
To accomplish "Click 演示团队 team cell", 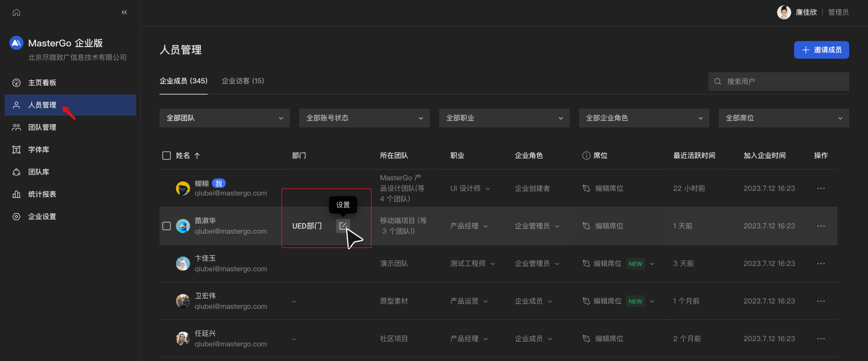I will [394, 264].
